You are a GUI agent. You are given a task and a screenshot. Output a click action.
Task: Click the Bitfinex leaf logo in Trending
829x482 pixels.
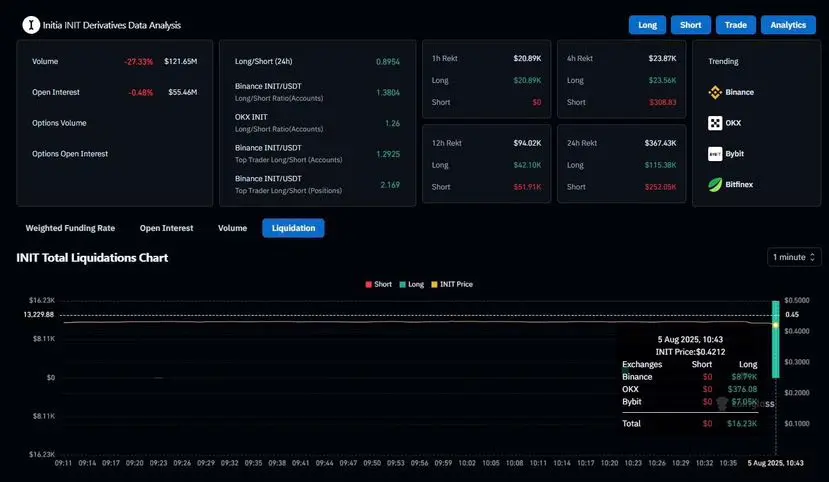click(x=715, y=184)
